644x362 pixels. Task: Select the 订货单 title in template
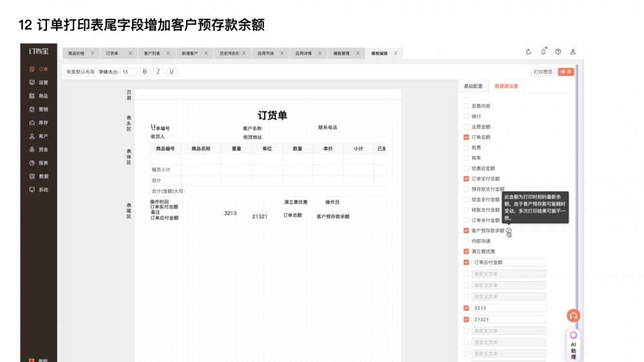pos(272,115)
